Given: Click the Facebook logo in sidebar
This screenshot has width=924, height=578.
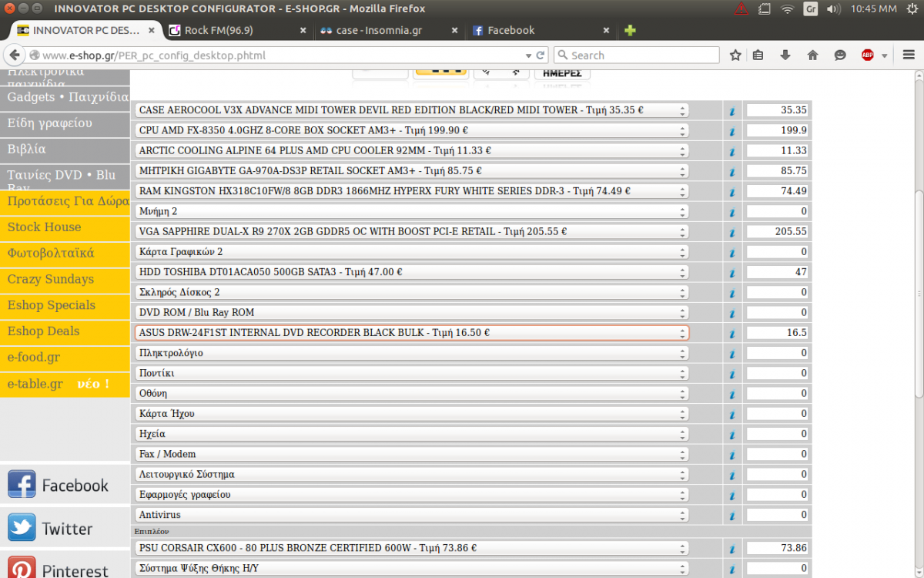Looking at the screenshot, I should click(x=22, y=485).
